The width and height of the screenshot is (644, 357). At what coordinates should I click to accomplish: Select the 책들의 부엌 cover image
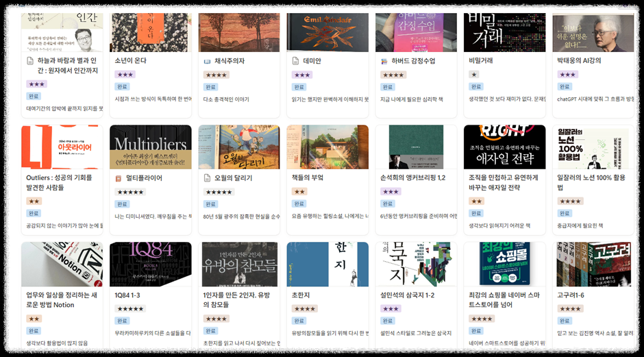coord(327,147)
